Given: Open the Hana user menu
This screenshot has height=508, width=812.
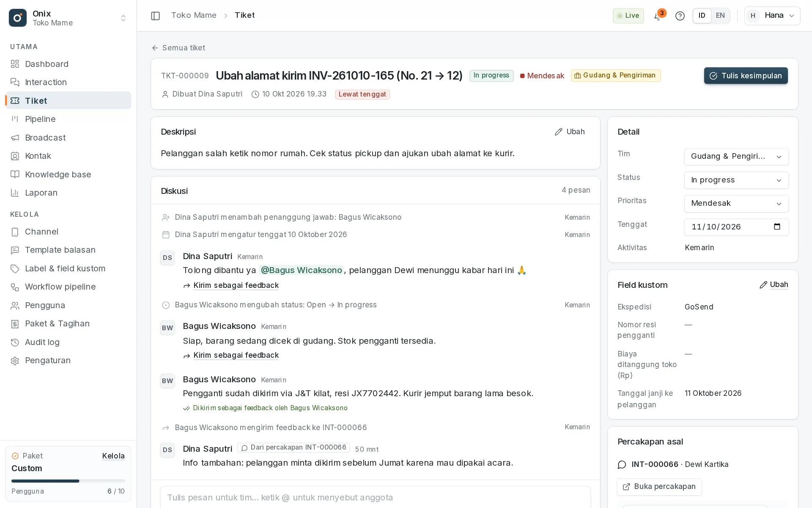Looking at the screenshot, I should [x=772, y=16].
